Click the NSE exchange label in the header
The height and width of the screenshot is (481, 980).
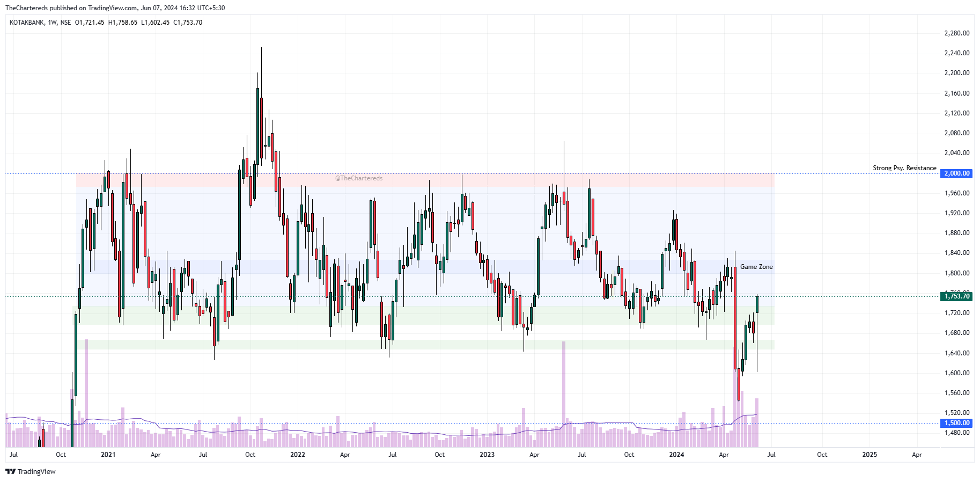[x=65, y=23]
